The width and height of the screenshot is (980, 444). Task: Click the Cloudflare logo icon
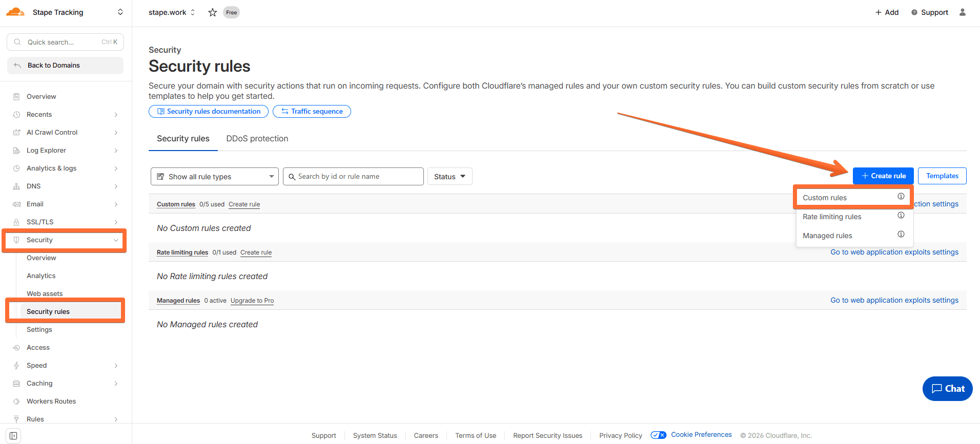15,12
